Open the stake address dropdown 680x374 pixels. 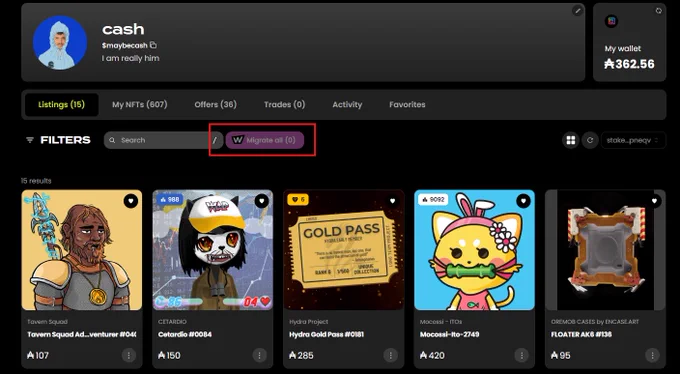(x=633, y=140)
